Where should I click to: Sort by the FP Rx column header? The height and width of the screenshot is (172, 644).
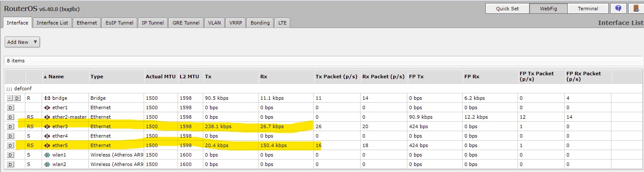[490, 77]
